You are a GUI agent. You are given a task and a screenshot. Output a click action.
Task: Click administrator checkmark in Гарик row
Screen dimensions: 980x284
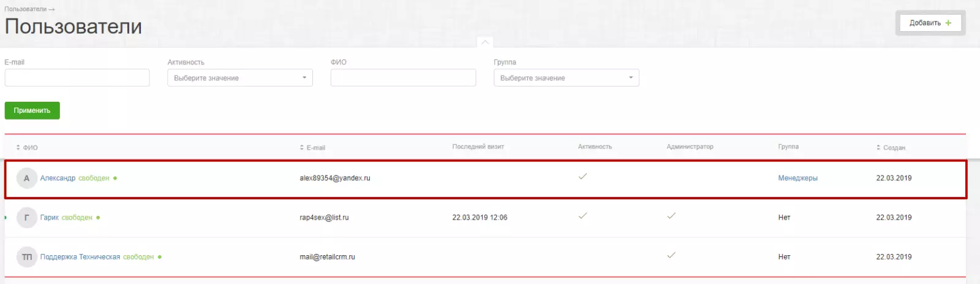[x=671, y=215]
